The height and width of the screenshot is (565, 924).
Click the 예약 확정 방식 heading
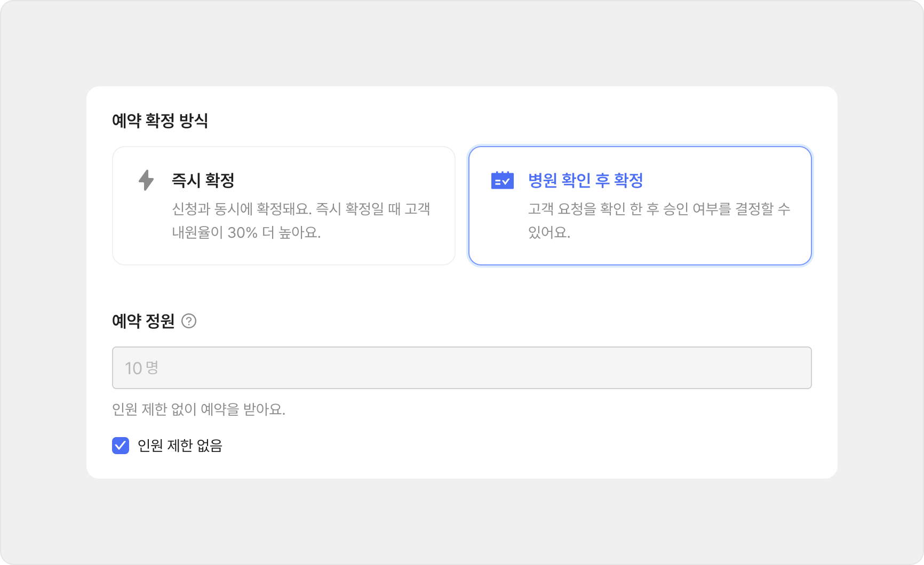[x=160, y=120]
